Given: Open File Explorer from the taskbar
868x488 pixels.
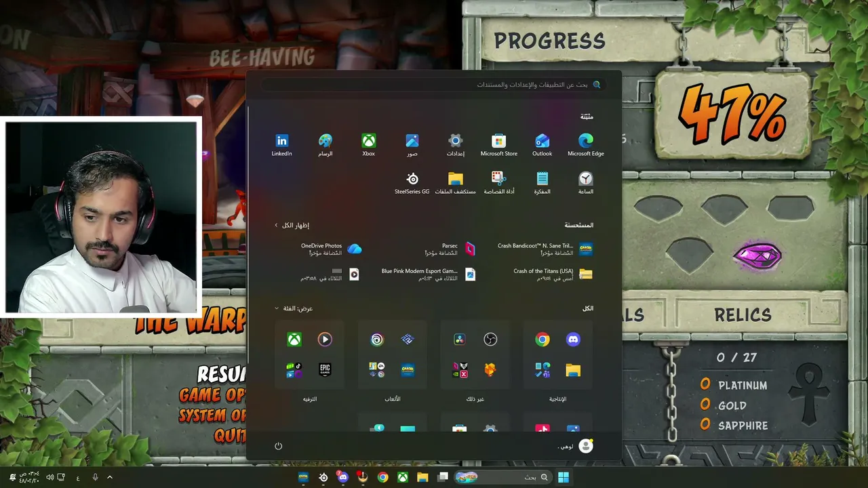Looking at the screenshot, I should (422, 477).
